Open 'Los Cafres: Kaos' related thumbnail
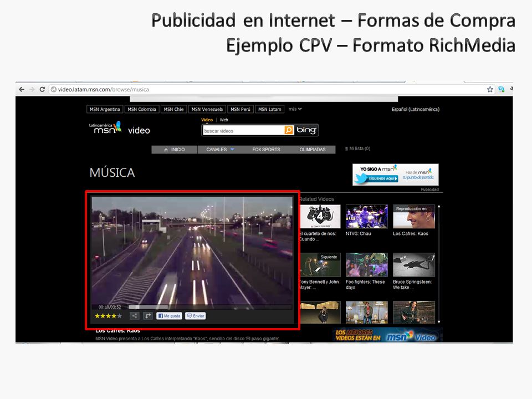 point(413,217)
